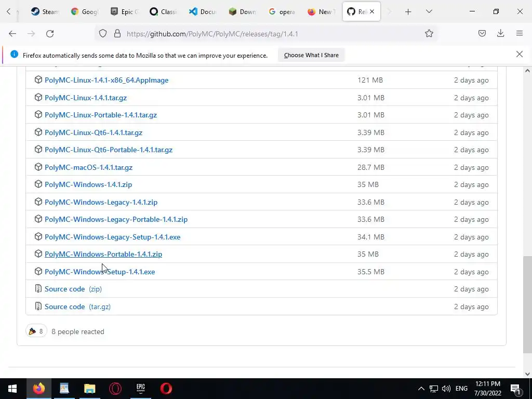
Task: Click package icon beside PolyMC-Windows-1.4.1.zip
Action: tap(38, 184)
